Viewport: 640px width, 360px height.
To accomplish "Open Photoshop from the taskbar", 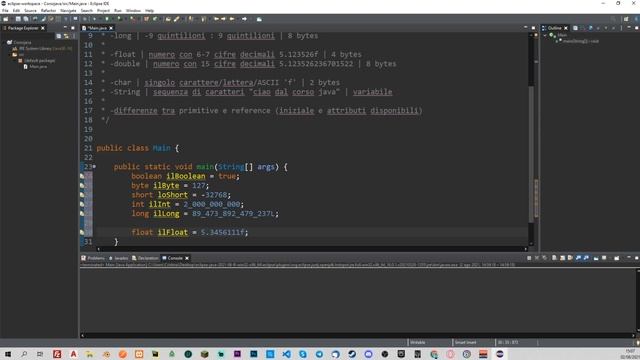I will pos(253,354).
